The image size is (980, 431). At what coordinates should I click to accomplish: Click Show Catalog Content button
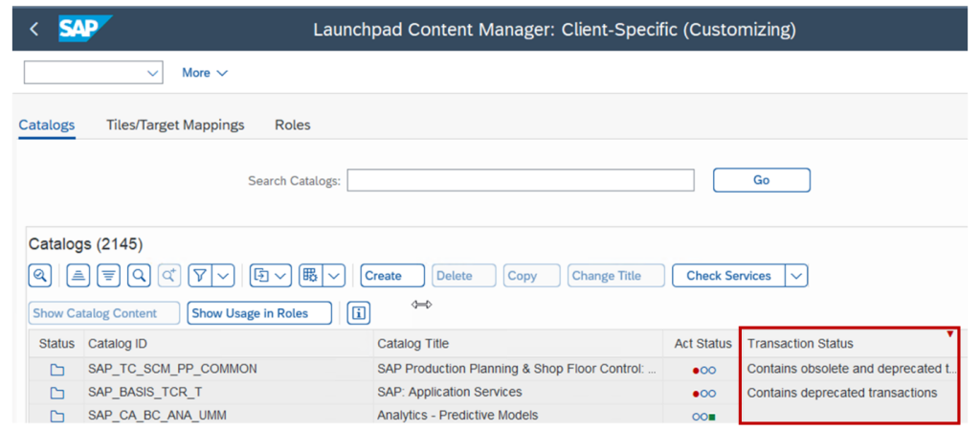(x=103, y=313)
